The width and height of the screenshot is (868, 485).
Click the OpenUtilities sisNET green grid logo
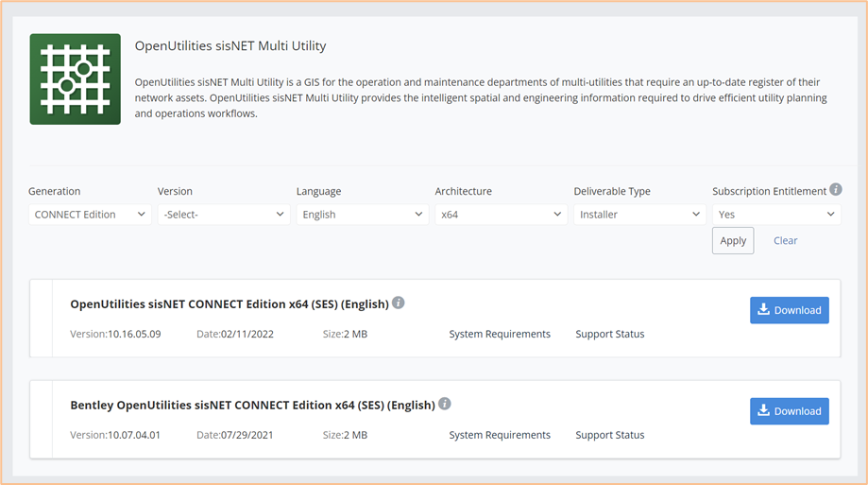tap(76, 79)
